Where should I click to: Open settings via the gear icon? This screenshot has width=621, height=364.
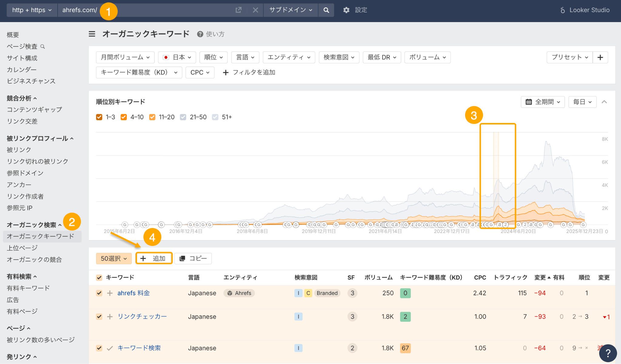coord(346,10)
